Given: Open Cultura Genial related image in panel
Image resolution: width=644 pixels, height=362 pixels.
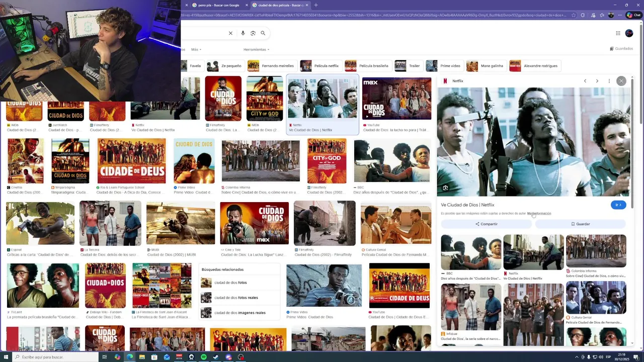Looking at the screenshot, I should (x=596, y=297).
